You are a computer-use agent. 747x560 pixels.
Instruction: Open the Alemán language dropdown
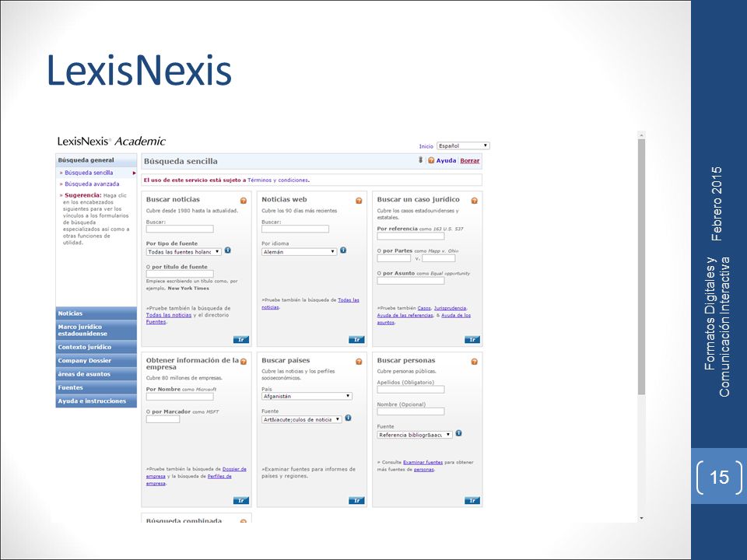point(299,252)
